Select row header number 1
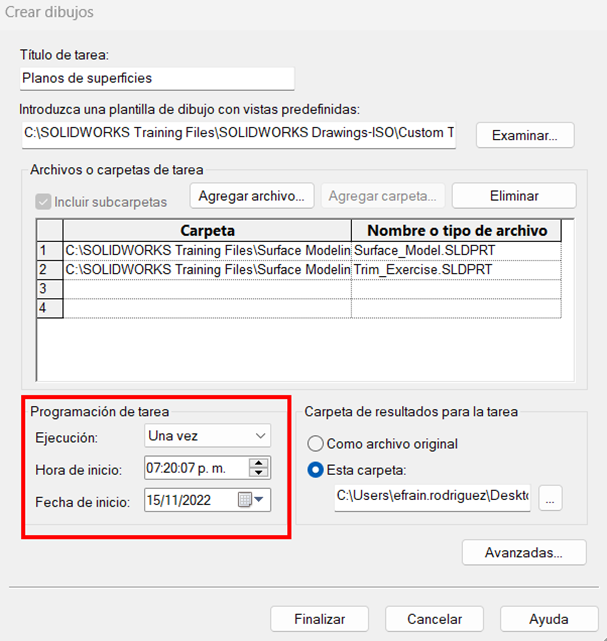This screenshot has height=641, width=607. coord(49,251)
